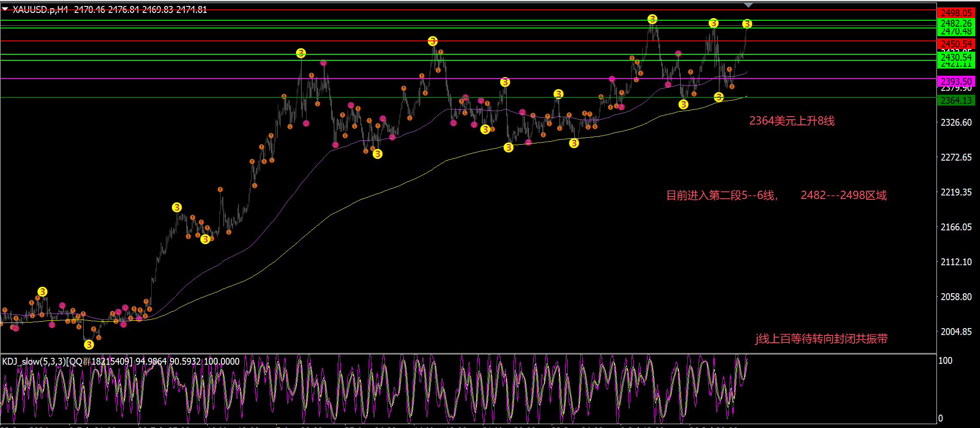
Task: Click the 2272.65 value on price axis
Action: (x=956, y=157)
